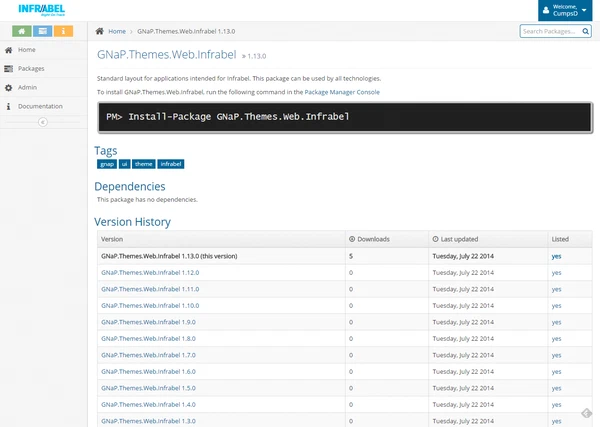Image resolution: width=600 pixels, height=427 pixels.
Task: Open GNaP.Themes.Web.Infrabel 1.9.0 version link
Action: pos(148,322)
